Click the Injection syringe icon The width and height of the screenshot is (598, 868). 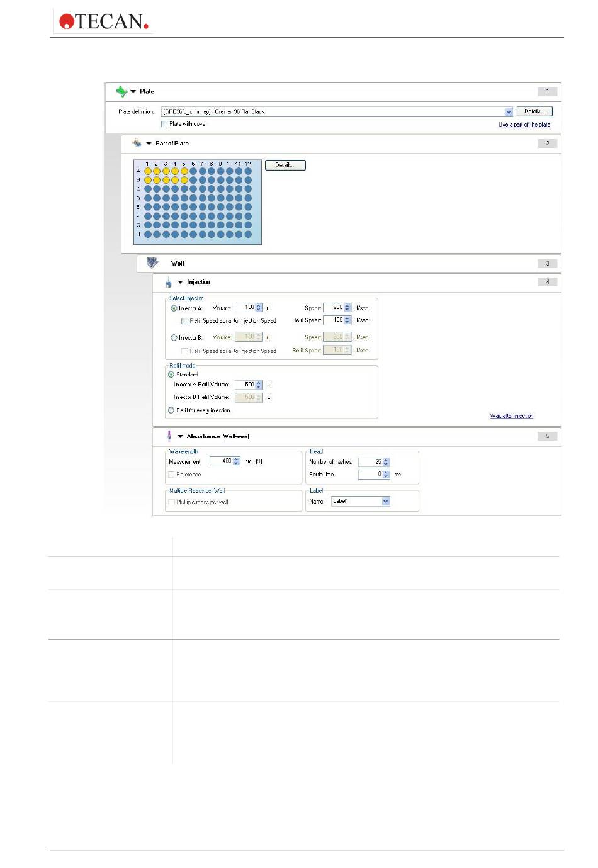(x=168, y=283)
